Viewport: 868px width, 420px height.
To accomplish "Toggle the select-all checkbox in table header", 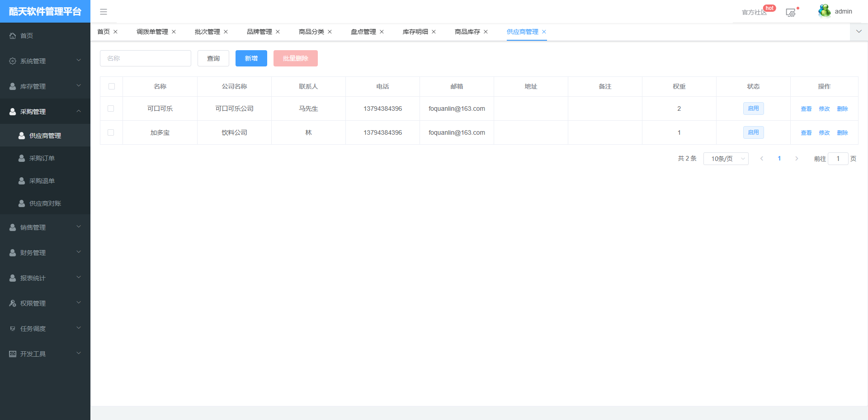I will pos(111,86).
